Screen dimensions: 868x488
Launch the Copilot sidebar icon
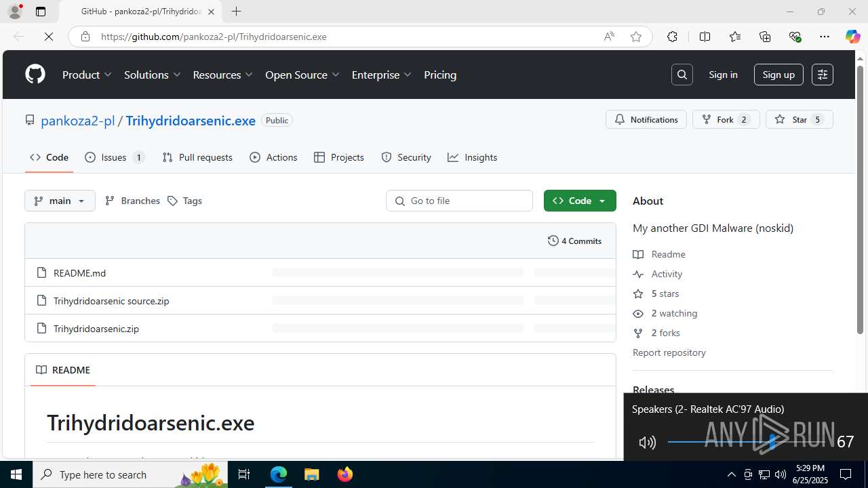pyautogui.click(x=852, y=37)
